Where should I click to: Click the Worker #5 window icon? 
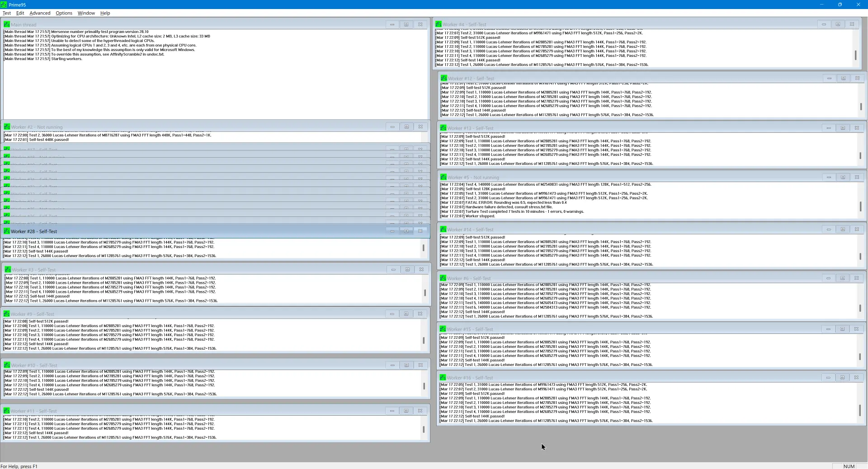pos(443,177)
